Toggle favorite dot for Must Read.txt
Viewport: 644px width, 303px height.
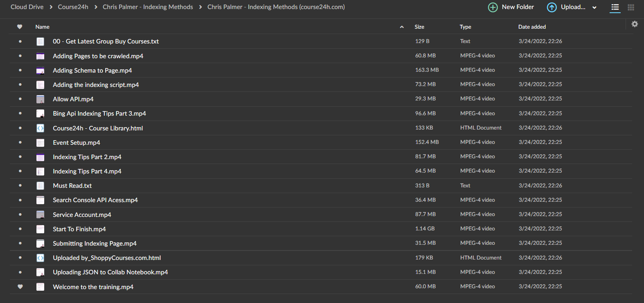(20, 186)
